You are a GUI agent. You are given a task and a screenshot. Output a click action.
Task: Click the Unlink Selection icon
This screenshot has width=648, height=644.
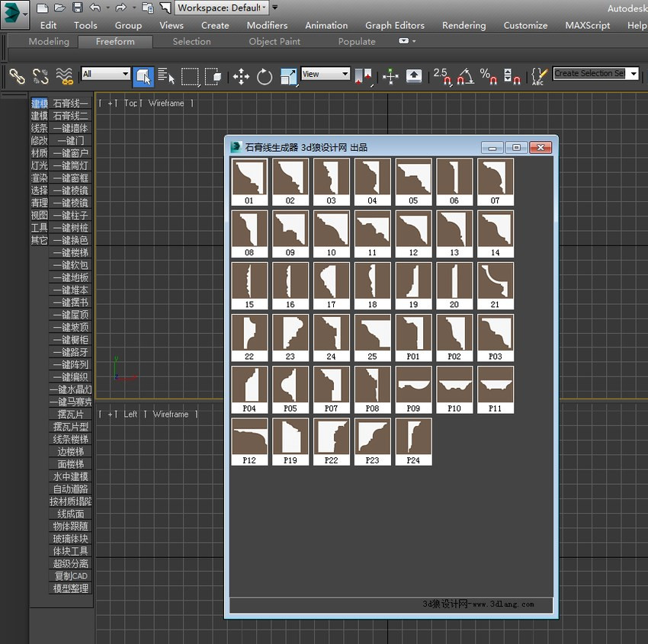[x=40, y=77]
